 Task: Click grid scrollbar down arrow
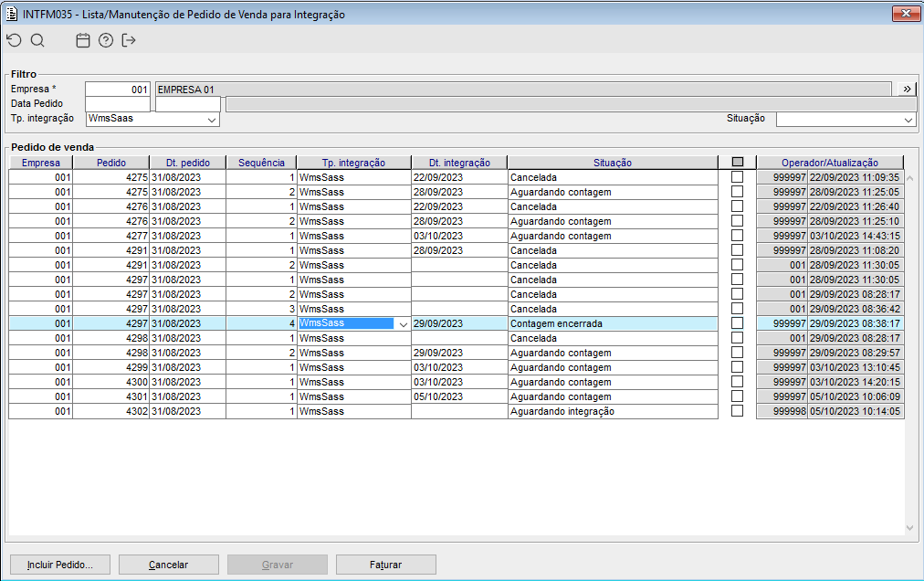coord(910,528)
